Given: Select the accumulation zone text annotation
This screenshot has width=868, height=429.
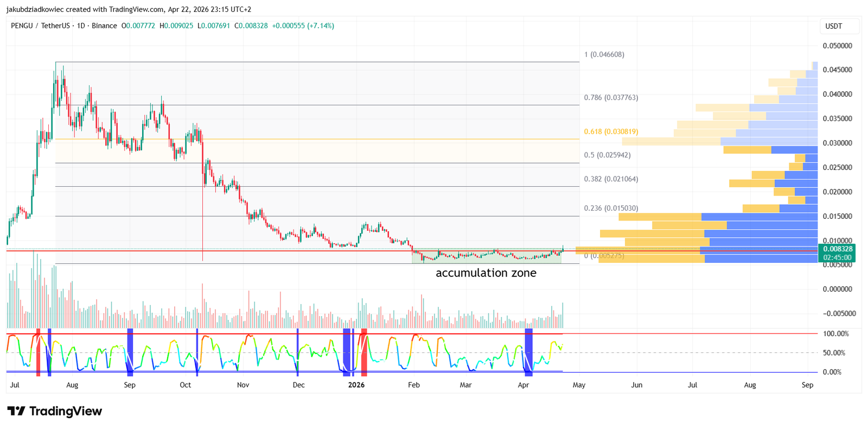Looking at the screenshot, I should (486, 273).
